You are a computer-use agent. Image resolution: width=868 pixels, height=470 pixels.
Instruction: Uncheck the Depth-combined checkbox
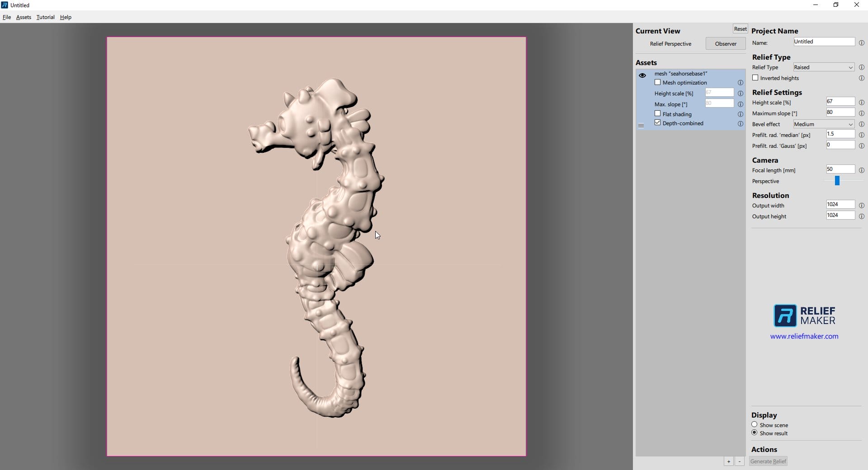[657, 123]
